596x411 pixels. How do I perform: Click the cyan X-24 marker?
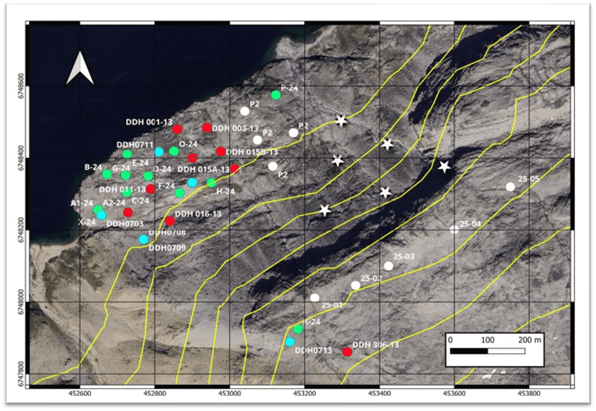[101, 215]
